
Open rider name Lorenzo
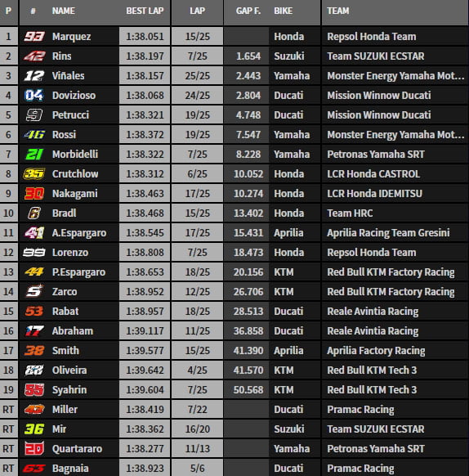pyautogui.click(x=70, y=253)
